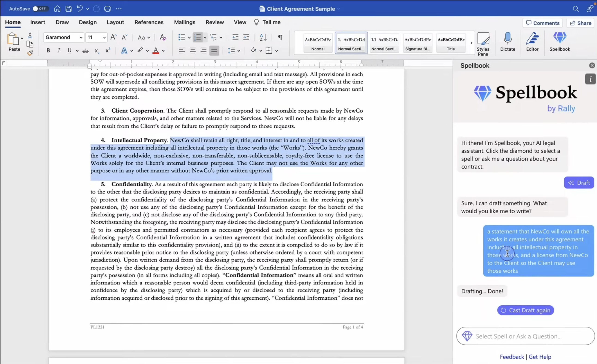The image size is (597, 364).
Task: Open the Styles Pane
Action: pyautogui.click(x=483, y=44)
